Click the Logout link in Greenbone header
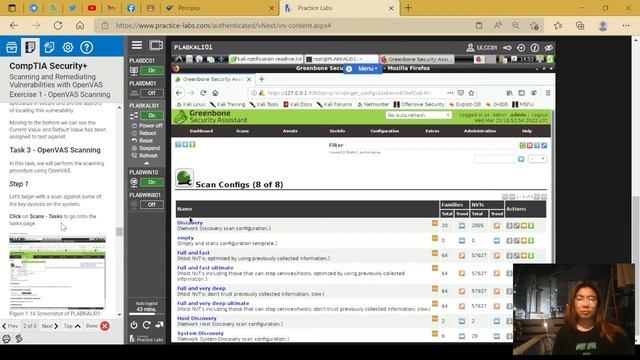 [539, 115]
